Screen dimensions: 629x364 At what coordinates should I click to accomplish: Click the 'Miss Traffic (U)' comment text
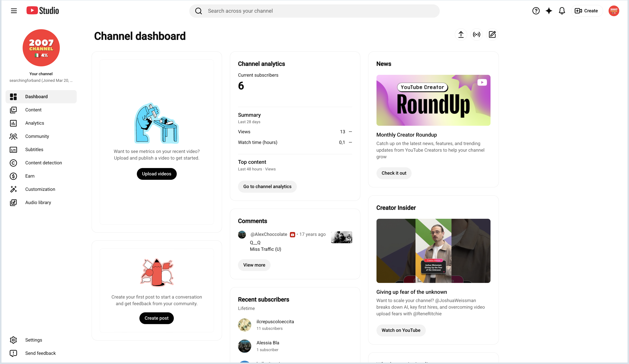pos(265,249)
